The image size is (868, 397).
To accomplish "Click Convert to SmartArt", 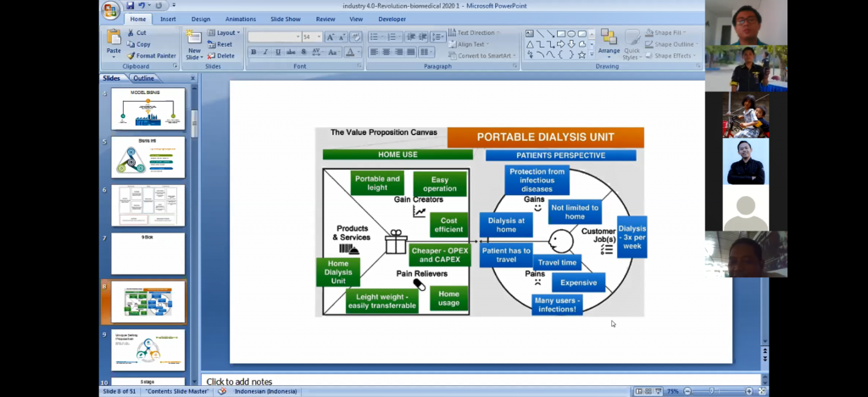I will pyautogui.click(x=482, y=56).
